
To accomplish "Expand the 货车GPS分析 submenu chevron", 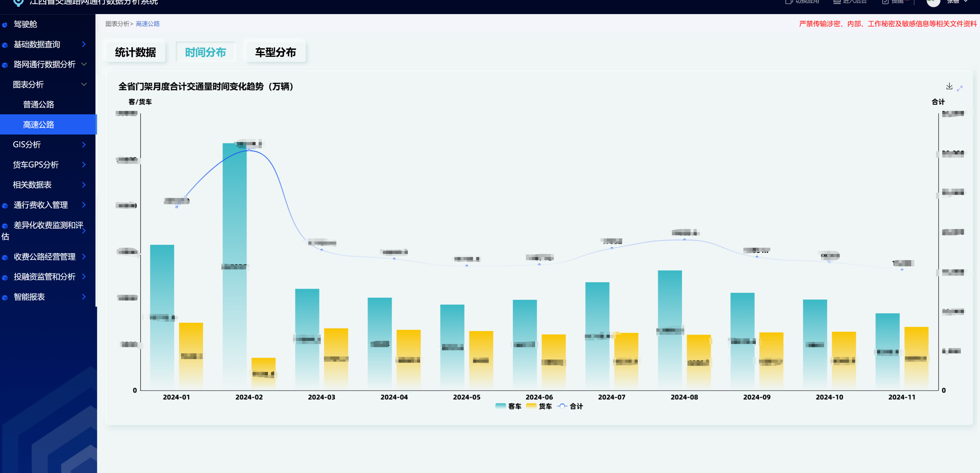I will point(84,164).
